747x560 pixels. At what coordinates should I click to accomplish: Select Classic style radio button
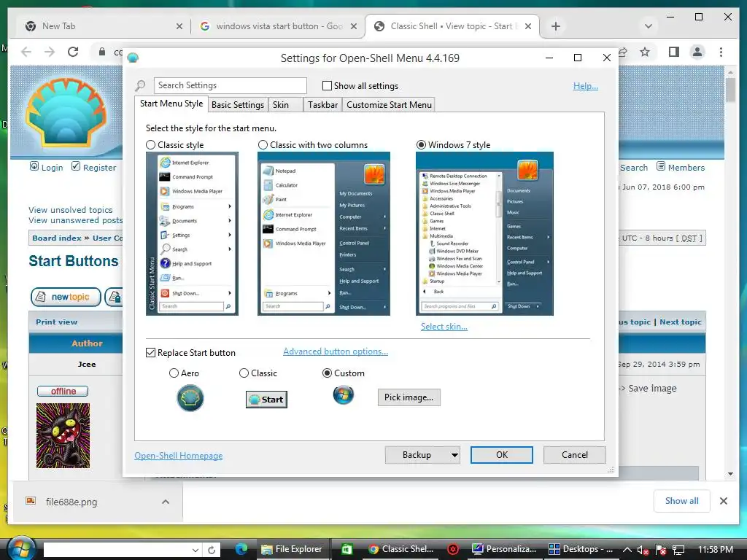tap(150, 145)
